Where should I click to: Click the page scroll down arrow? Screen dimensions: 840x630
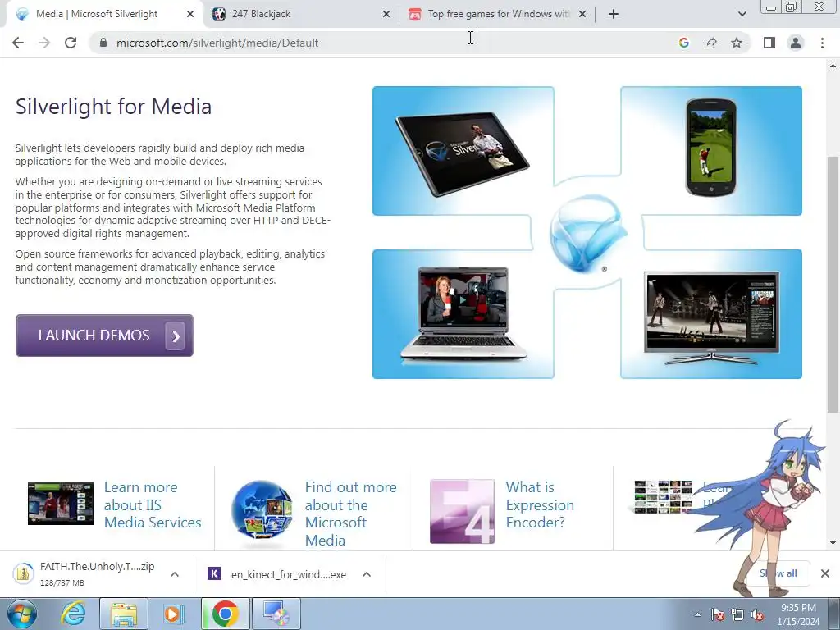click(833, 543)
